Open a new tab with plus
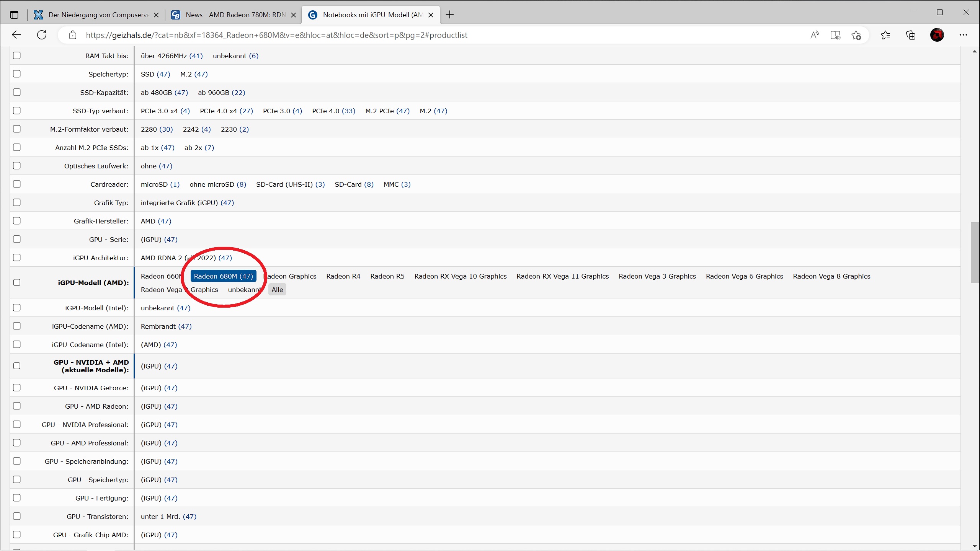 point(450,15)
